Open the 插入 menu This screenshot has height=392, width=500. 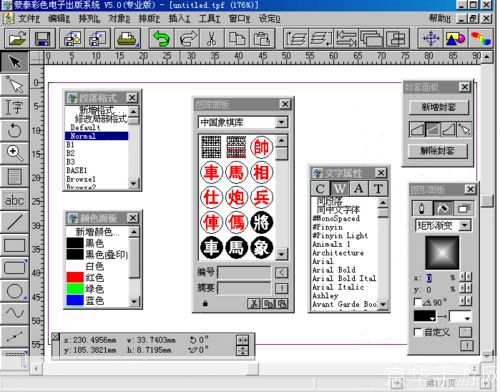(179, 18)
